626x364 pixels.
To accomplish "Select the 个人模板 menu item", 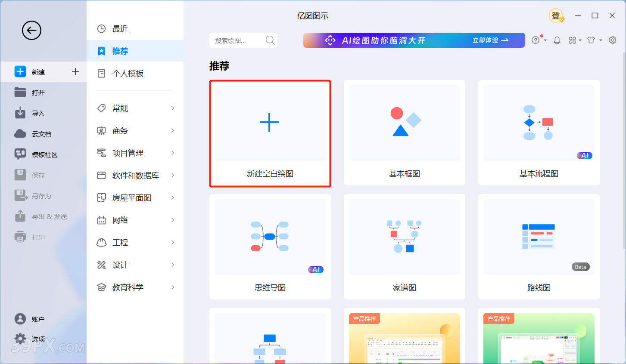I will [135, 73].
